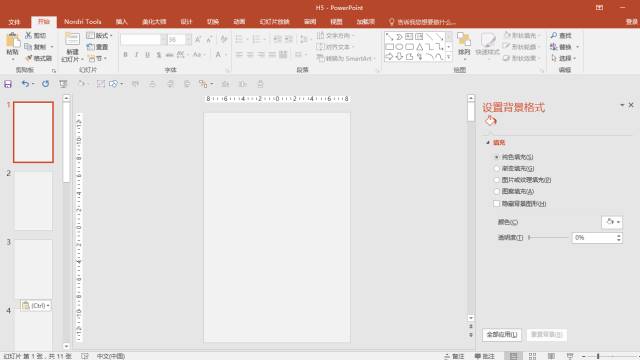Select the Format Painter (格式刷) brush
This screenshot has height=360, width=640.
[29, 58]
